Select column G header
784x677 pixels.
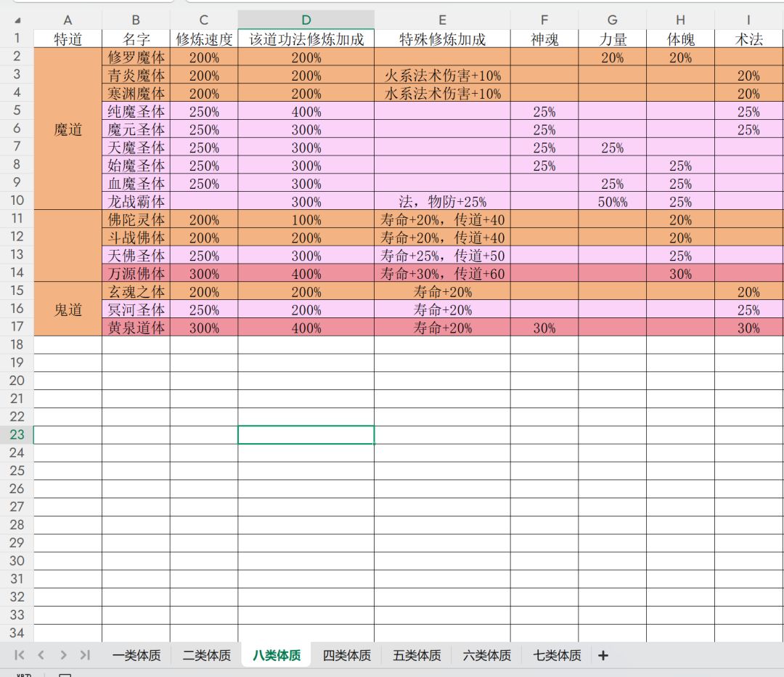(612, 20)
